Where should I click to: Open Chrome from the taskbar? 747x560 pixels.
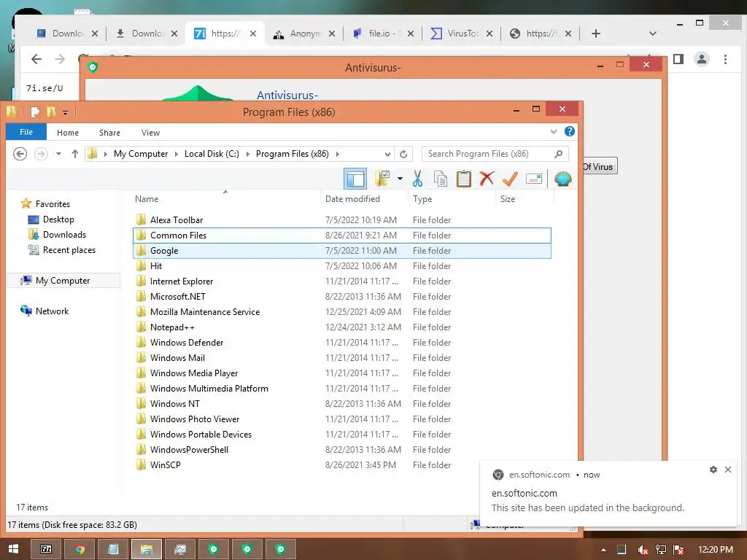pos(80,549)
